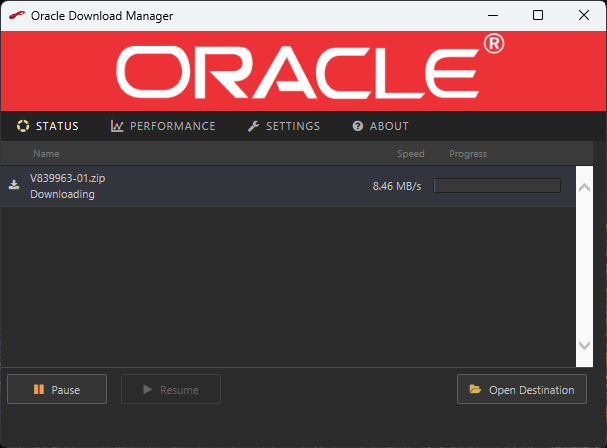Screen dimensions: 607x448
Task: Click the performance chart icon
Action: click(117, 126)
